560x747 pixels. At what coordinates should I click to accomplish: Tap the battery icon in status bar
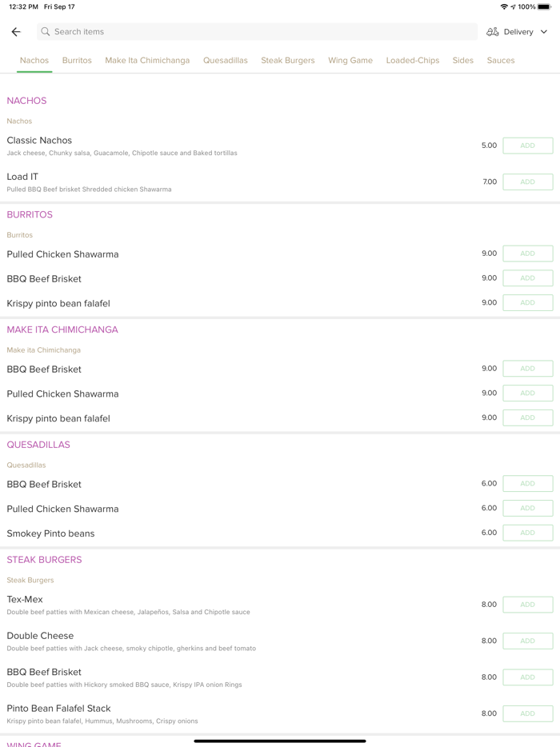click(x=544, y=6)
